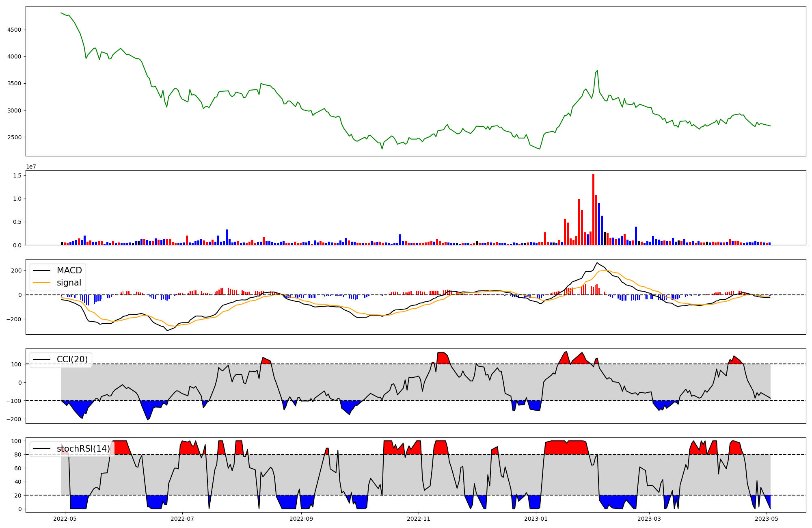The image size is (812, 528).
Task: Click the orange signal line swatch in legend
Action: [41, 283]
